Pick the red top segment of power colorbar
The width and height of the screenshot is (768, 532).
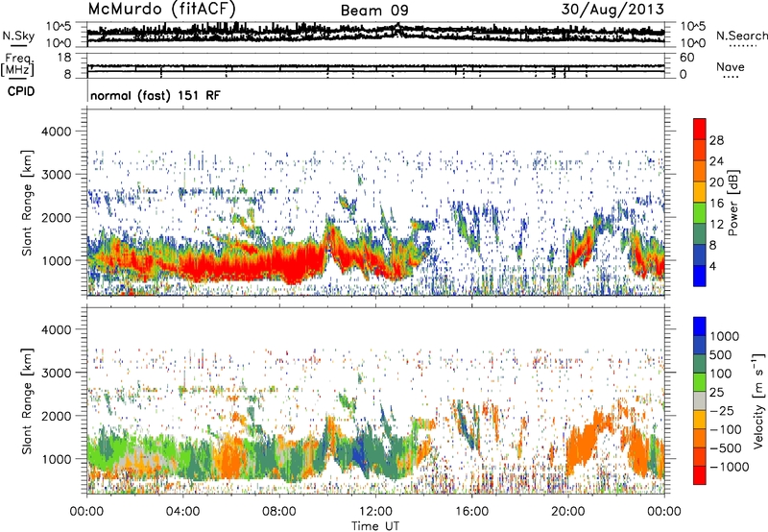tap(700, 130)
